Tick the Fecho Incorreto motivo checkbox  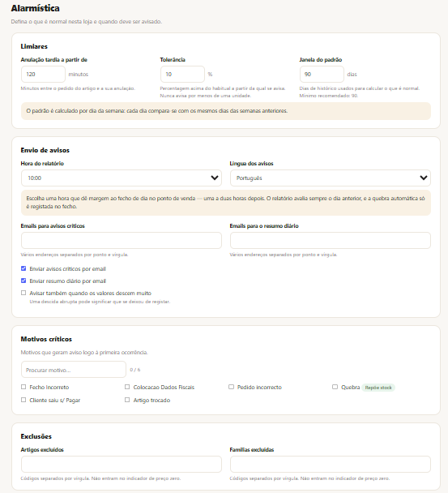[23, 387]
